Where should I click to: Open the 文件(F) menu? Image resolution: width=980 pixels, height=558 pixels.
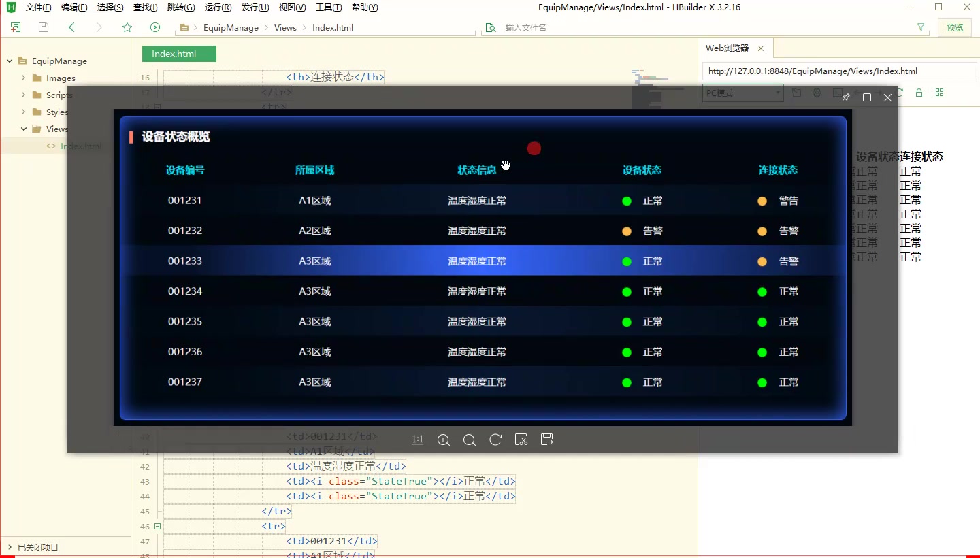coord(38,7)
